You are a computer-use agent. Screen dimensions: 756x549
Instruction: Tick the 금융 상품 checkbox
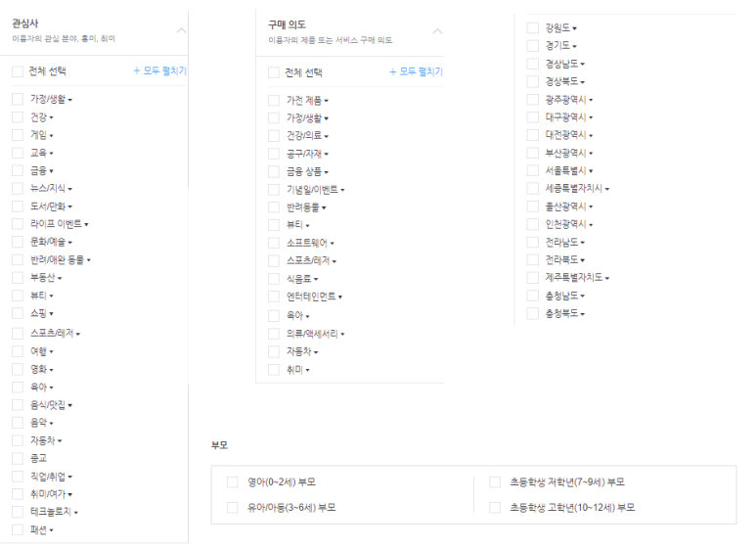click(274, 171)
